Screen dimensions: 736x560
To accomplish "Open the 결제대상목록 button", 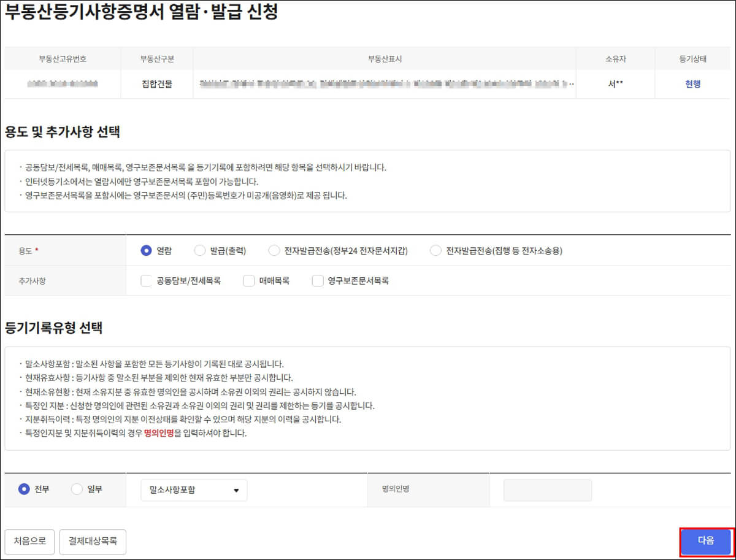I will click(x=93, y=542).
